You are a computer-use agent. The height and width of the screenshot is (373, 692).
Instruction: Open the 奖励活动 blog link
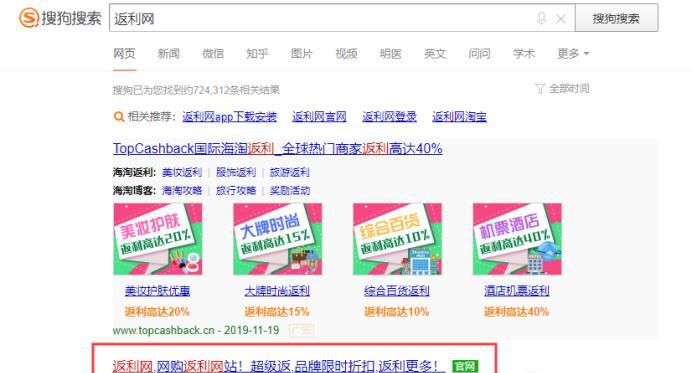[x=290, y=190]
